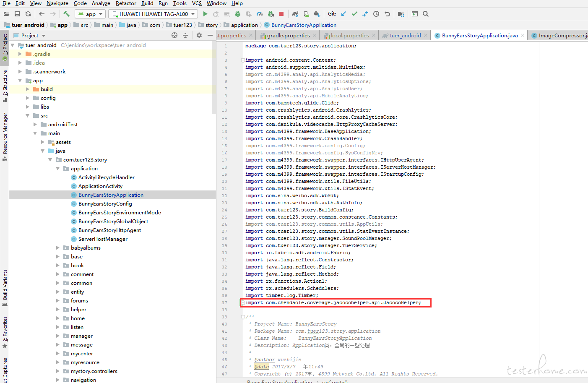Open Project Structure folder icon
Screen dimensions: 588x383
tap(401, 14)
